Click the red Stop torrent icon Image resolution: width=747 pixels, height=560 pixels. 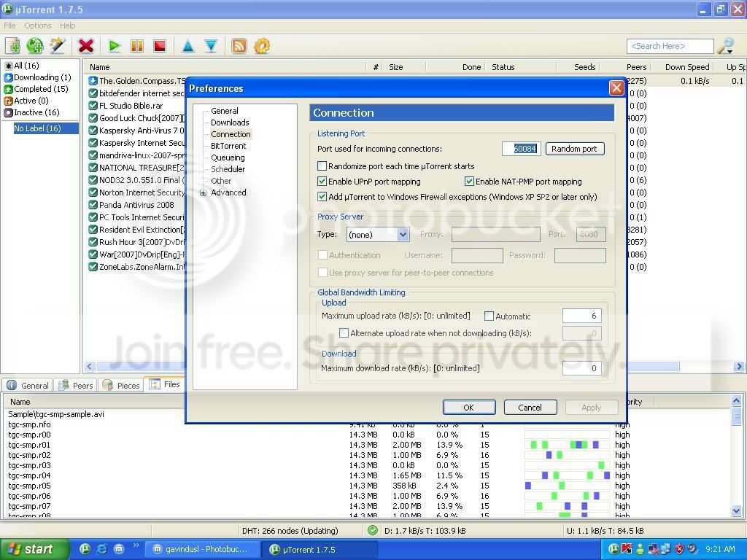[160, 46]
